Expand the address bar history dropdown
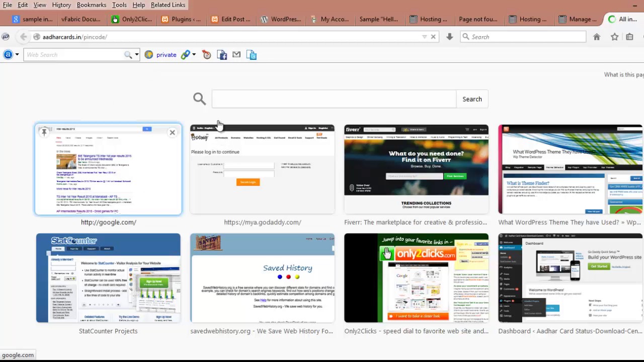644x362 pixels. [x=424, y=37]
